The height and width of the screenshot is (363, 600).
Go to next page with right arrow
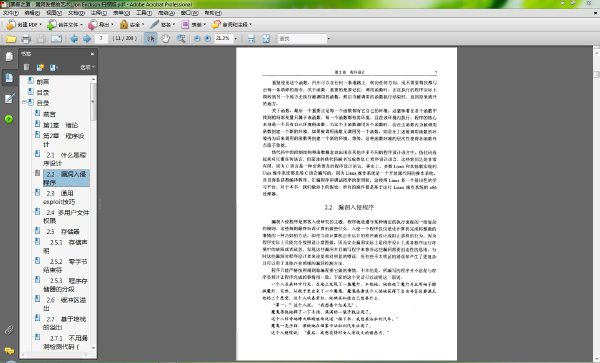click(87, 39)
